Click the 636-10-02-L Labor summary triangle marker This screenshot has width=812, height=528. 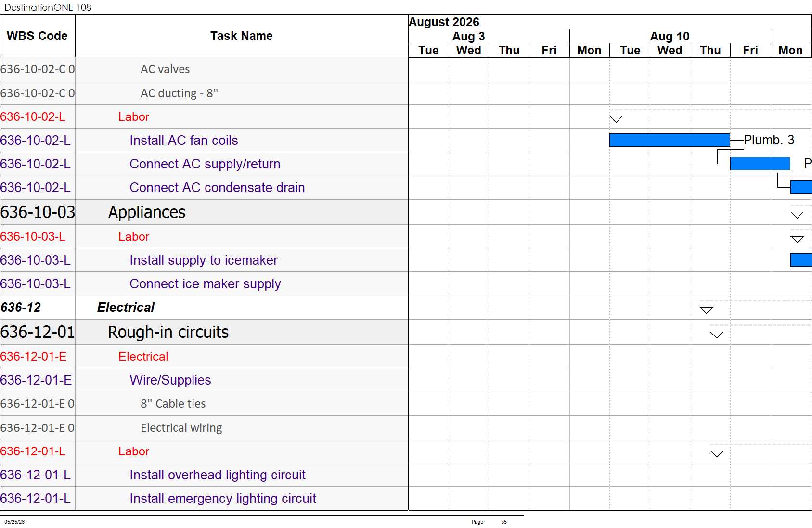tap(616, 119)
